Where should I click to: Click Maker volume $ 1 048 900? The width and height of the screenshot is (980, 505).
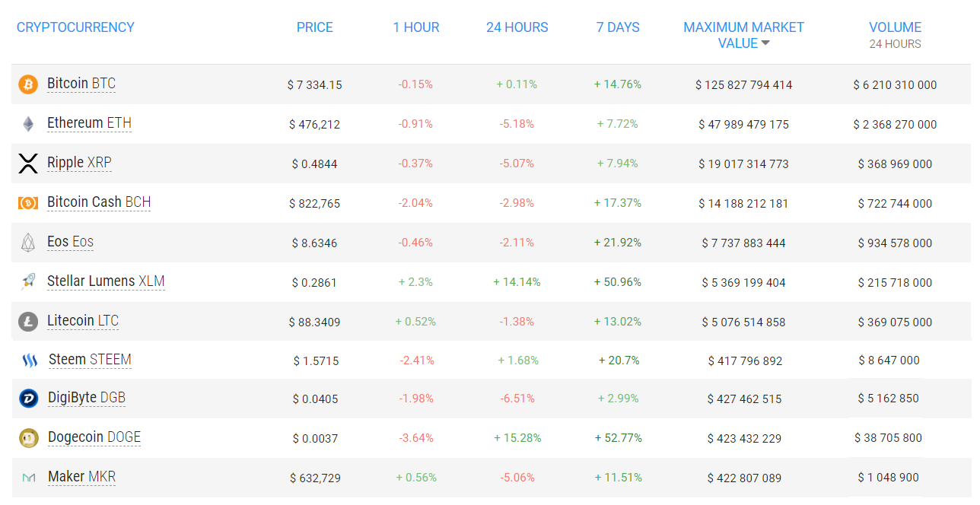889,478
